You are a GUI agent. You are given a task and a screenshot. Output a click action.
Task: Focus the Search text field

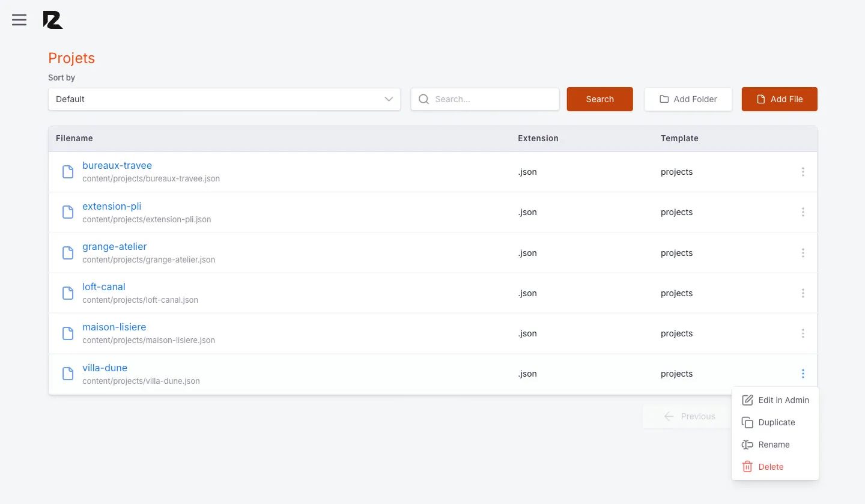485,99
